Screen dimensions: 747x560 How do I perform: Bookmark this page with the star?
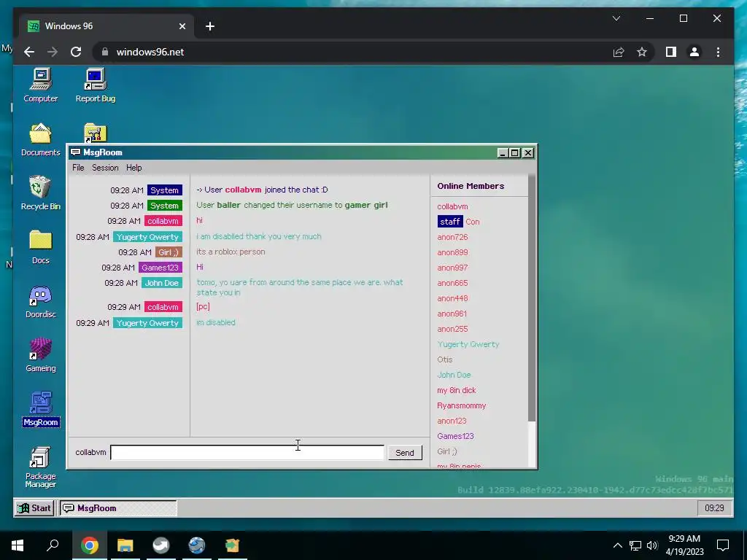pos(642,52)
